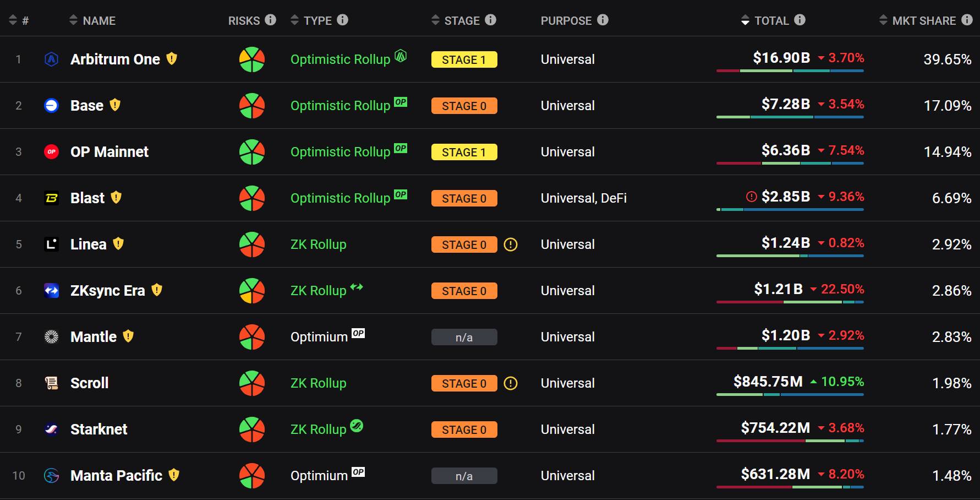Click the info icon next to RISKS

click(270, 20)
